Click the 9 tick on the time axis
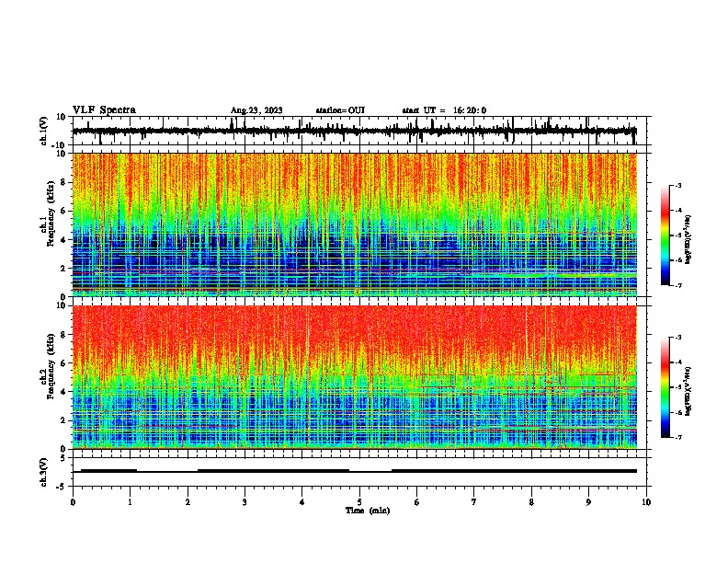728x563 pixels. coord(588,502)
